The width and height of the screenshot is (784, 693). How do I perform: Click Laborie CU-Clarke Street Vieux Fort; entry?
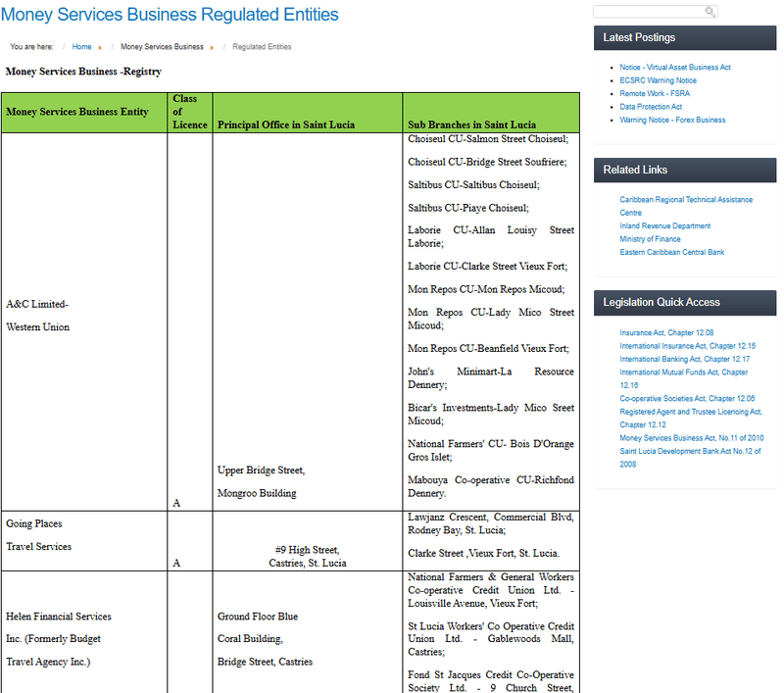[x=487, y=267]
